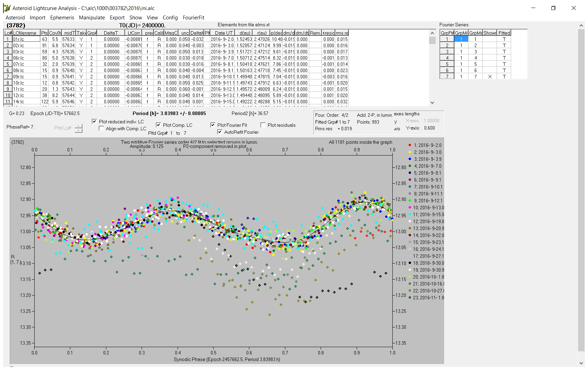Screen dimensions: 588x370
Task: Click the Period [h] value text
Action: [x=169, y=113]
